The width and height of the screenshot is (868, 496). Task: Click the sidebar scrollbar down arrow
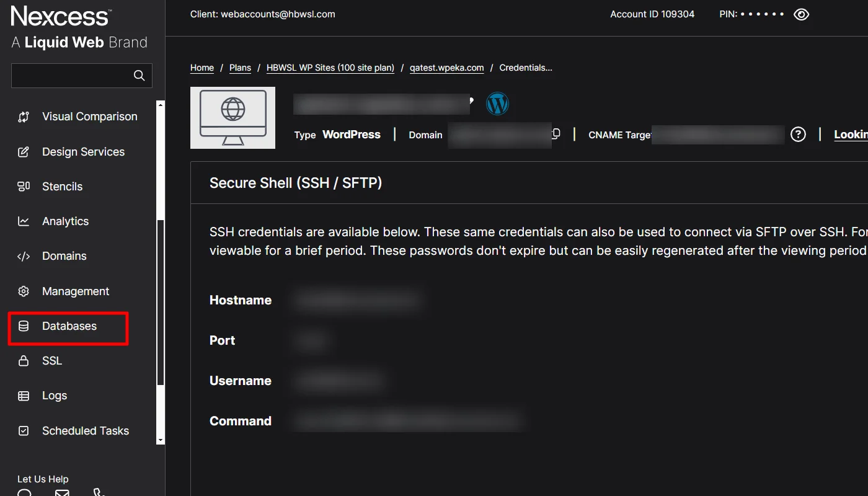161,440
